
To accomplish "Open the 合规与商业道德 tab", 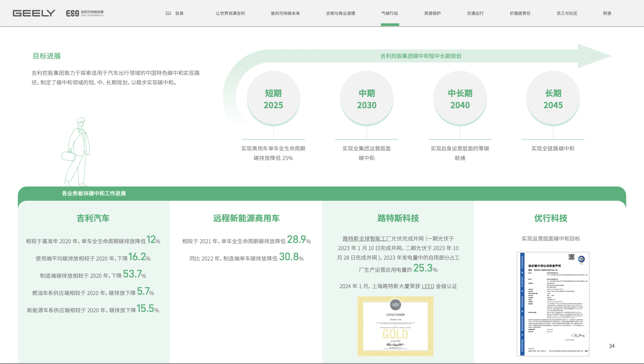I will (x=340, y=13).
